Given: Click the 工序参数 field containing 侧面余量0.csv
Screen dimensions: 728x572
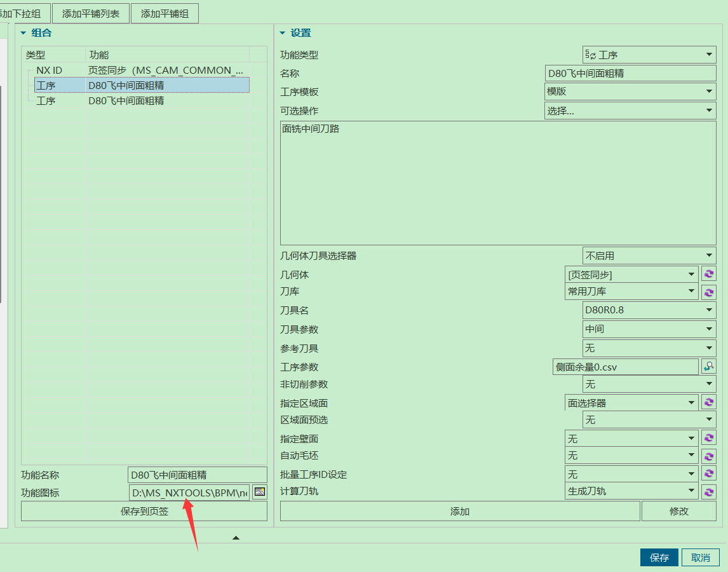Looking at the screenshot, I should 625,367.
